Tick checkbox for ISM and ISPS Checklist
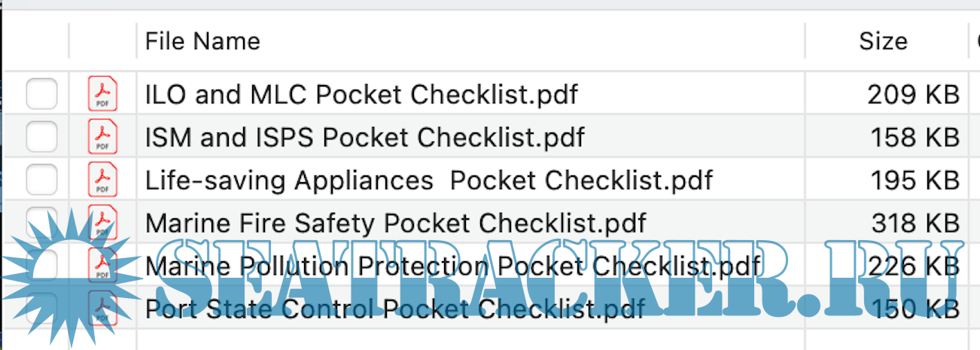 [41, 137]
